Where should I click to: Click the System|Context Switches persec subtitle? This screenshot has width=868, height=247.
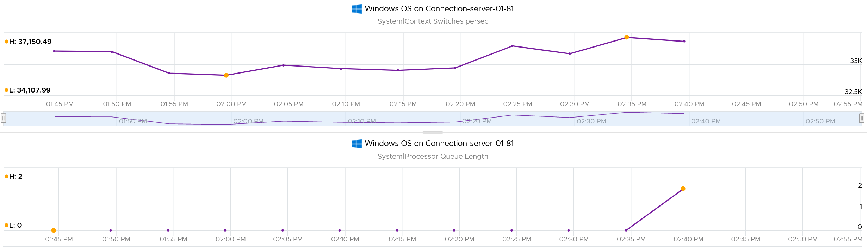(x=433, y=21)
